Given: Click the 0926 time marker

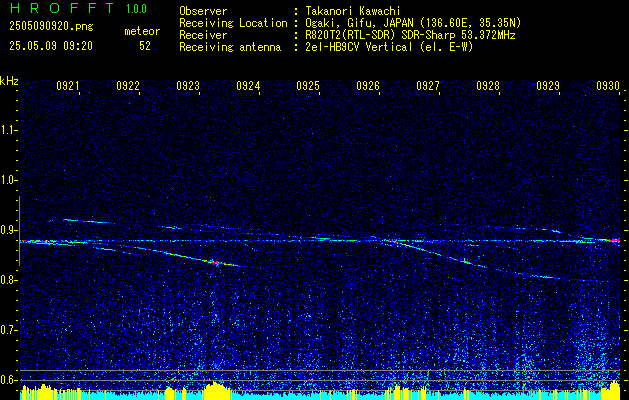Looking at the screenshot, I should [368, 85].
